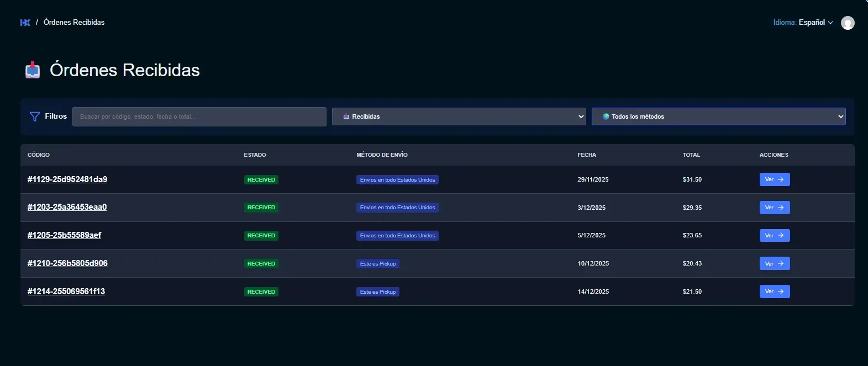This screenshot has height=366, width=868.
Task: Open order #1205-25b55589aef link
Action: click(x=64, y=235)
